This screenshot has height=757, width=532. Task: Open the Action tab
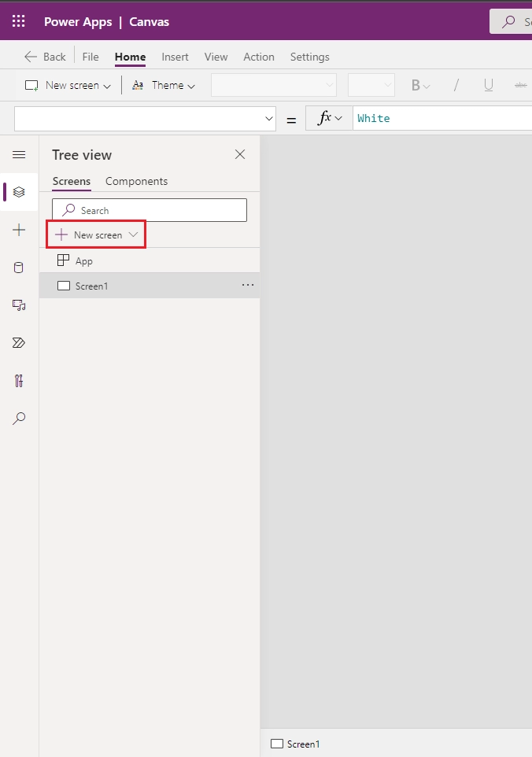(x=259, y=57)
